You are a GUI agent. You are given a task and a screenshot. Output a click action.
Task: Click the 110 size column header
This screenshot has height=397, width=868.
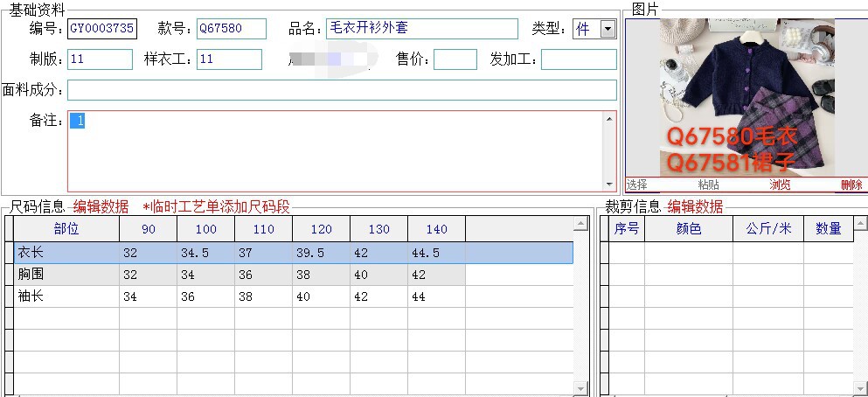[x=263, y=229]
